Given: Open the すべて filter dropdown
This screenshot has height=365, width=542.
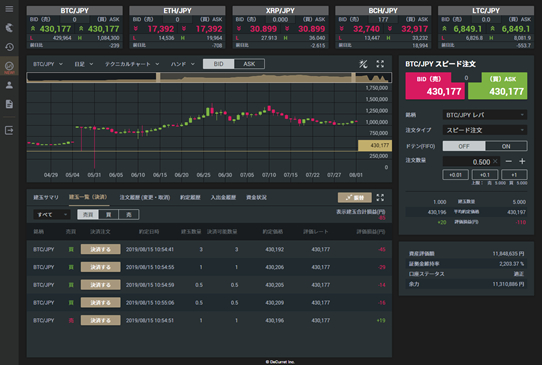Looking at the screenshot, I should tap(52, 215).
